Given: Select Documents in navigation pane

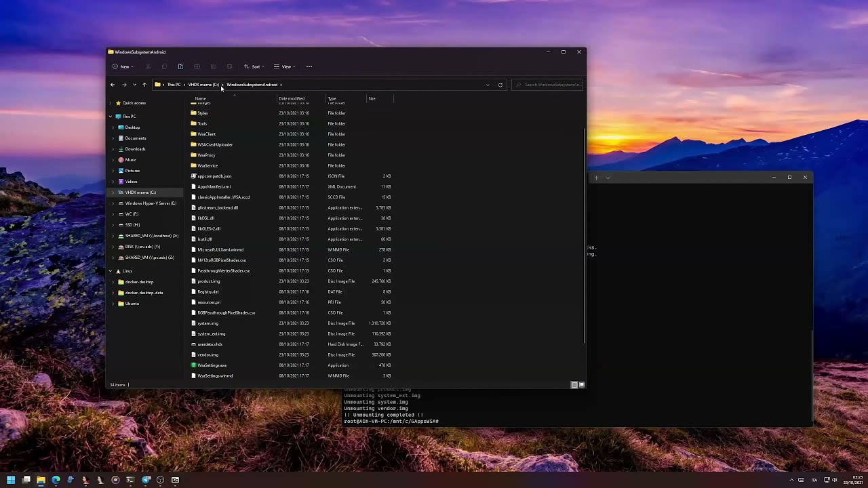Looking at the screenshot, I should (x=135, y=138).
